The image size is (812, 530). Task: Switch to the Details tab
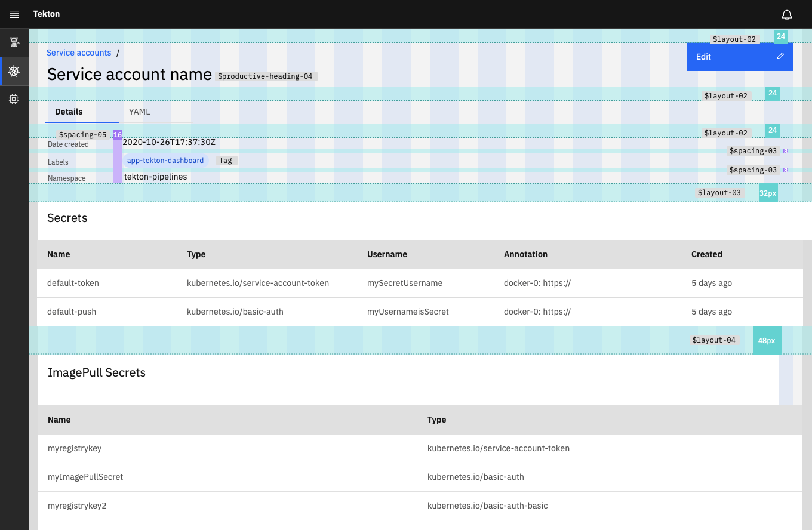pyautogui.click(x=68, y=112)
